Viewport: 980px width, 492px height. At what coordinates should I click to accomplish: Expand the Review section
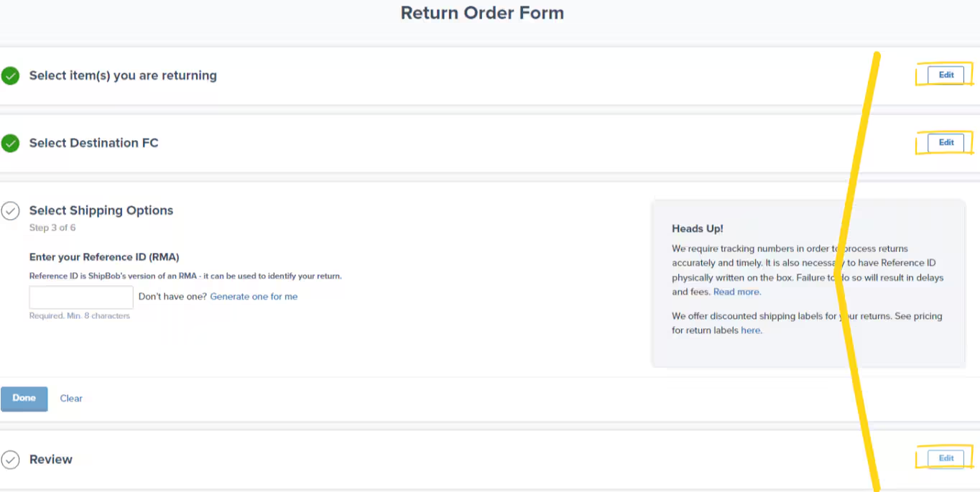(50, 460)
